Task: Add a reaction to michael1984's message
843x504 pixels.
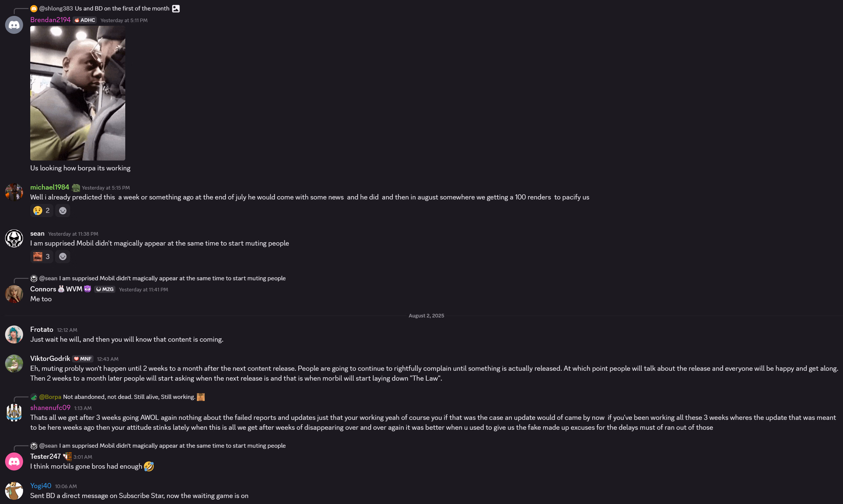Action: [x=63, y=211]
